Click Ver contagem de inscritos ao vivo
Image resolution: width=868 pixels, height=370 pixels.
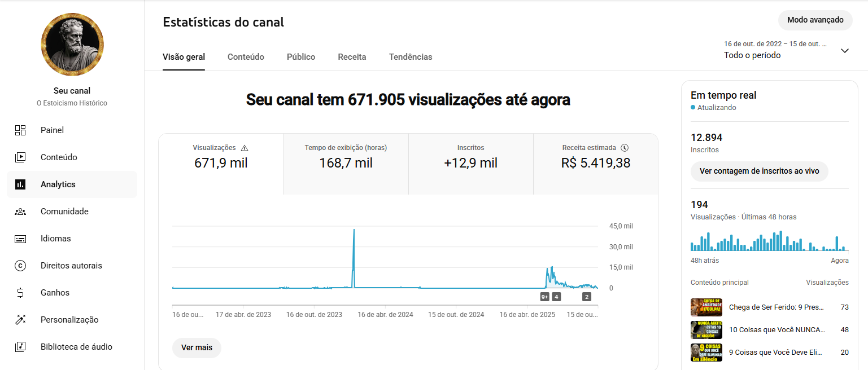(x=759, y=171)
